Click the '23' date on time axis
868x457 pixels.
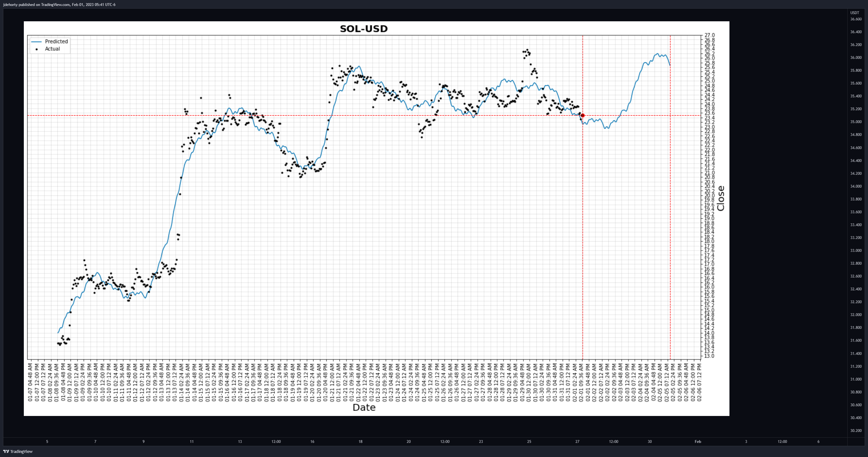coord(481,442)
